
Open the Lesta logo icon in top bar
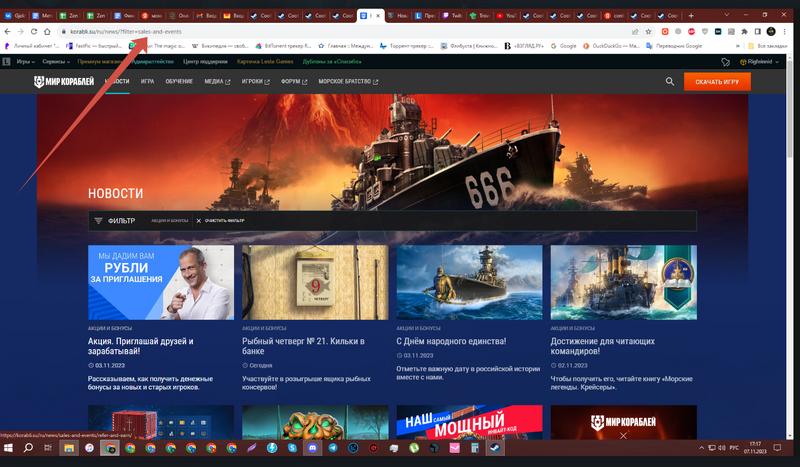pos(6,62)
